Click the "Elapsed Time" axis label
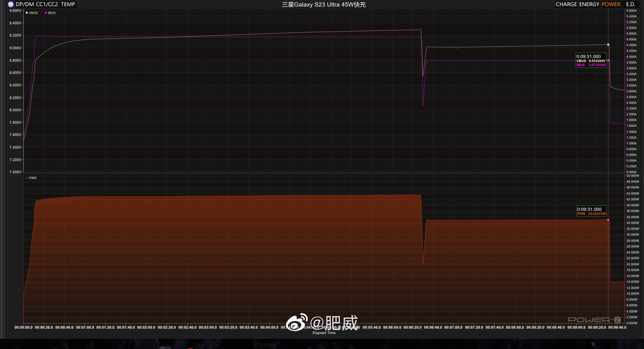Screen dimensions: 644x349 [x=324, y=333]
